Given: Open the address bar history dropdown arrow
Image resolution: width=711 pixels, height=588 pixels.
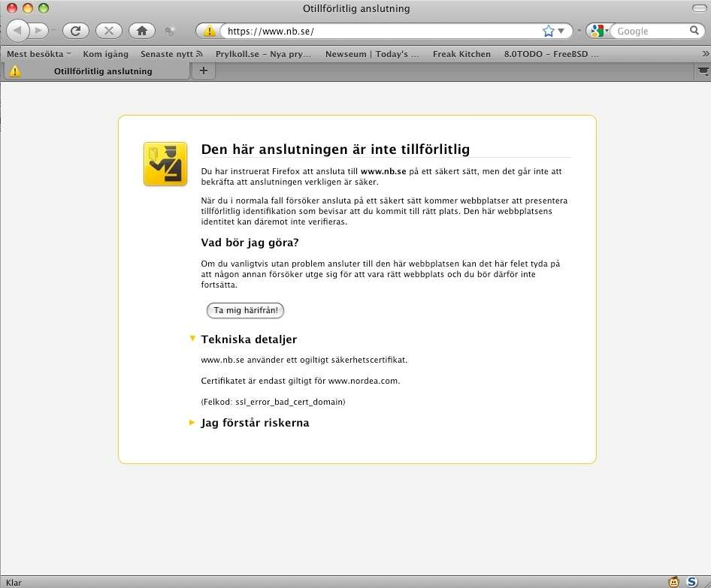Looking at the screenshot, I should (x=561, y=31).
